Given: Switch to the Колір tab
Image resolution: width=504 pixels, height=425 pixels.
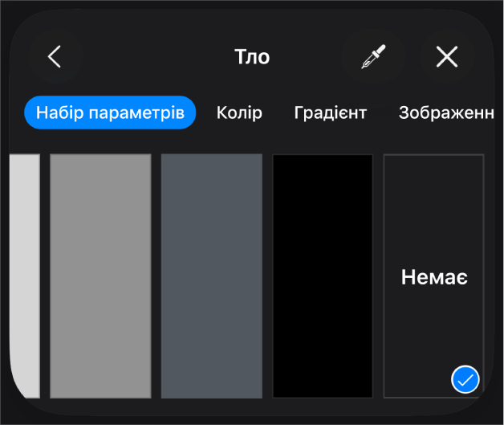Looking at the screenshot, I should [239, 112].
